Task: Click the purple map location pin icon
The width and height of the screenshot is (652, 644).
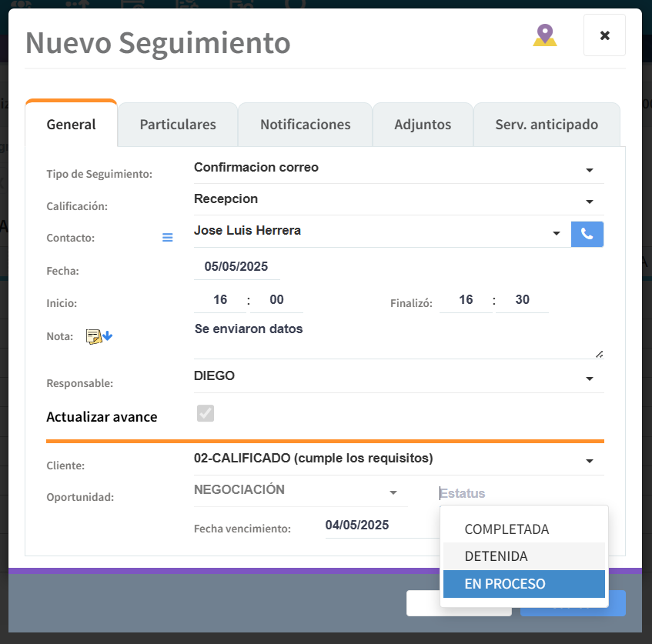Action: pyautogui.click(x=545, y=35)
